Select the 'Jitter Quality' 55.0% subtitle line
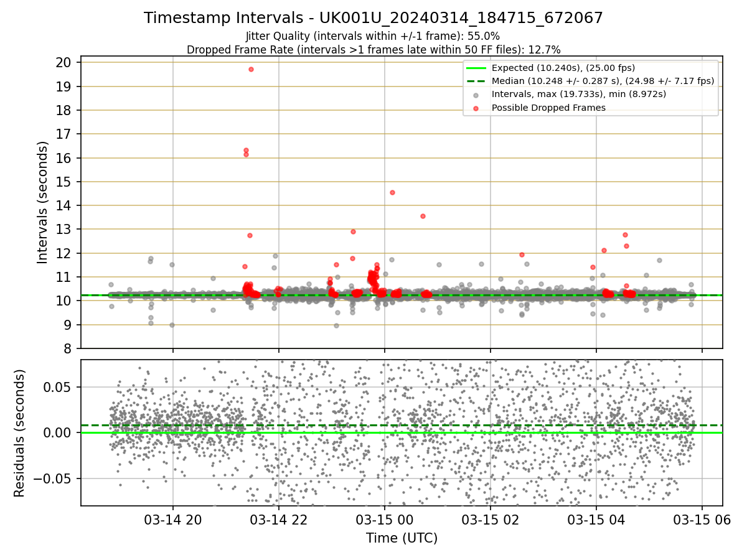Image resolution: width=747 pixels, height=560 pixels. (x=373, y=36)
